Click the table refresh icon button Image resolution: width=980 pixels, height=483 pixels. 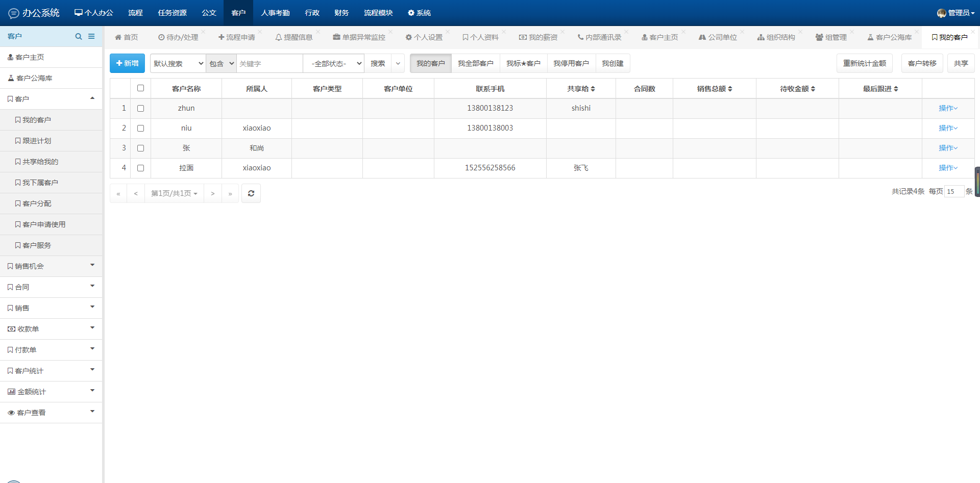click(x=251, y=193)
